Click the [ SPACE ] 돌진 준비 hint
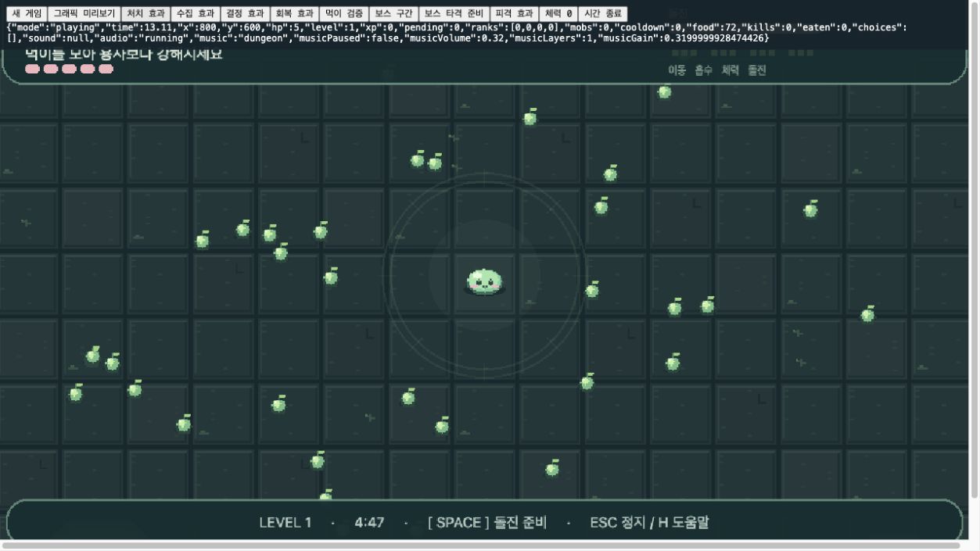 tap(487, 522)
